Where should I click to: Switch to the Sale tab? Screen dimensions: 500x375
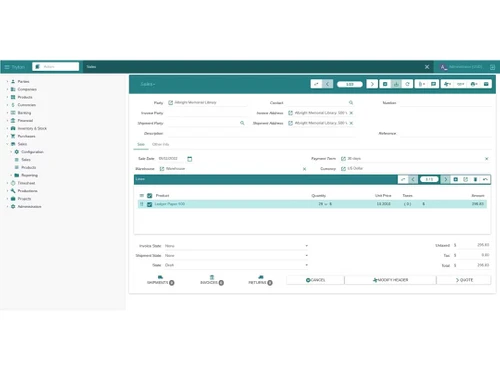(141, 144)
